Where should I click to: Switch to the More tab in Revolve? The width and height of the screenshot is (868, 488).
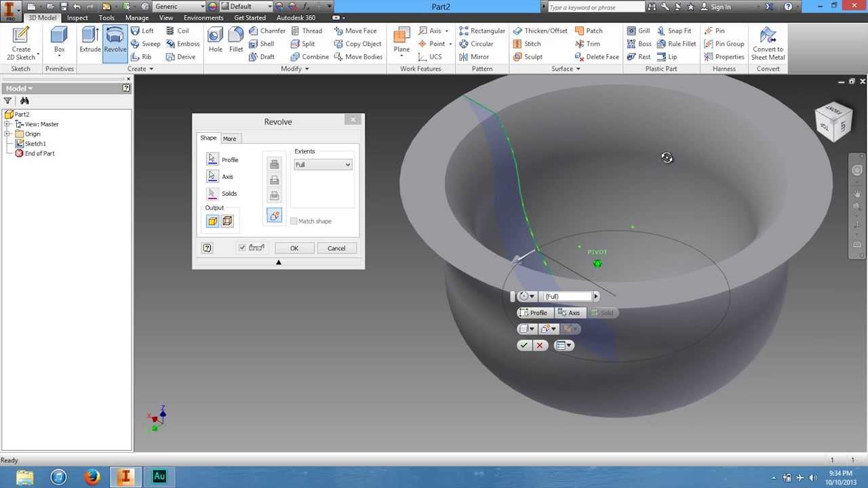pyautogui.click(x=230, y=139)
